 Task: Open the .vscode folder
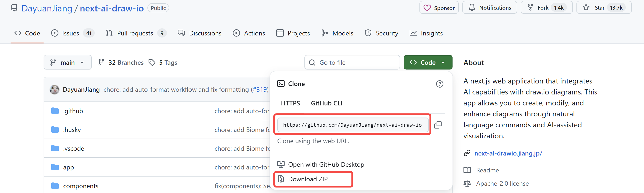(x=73, y=148)
